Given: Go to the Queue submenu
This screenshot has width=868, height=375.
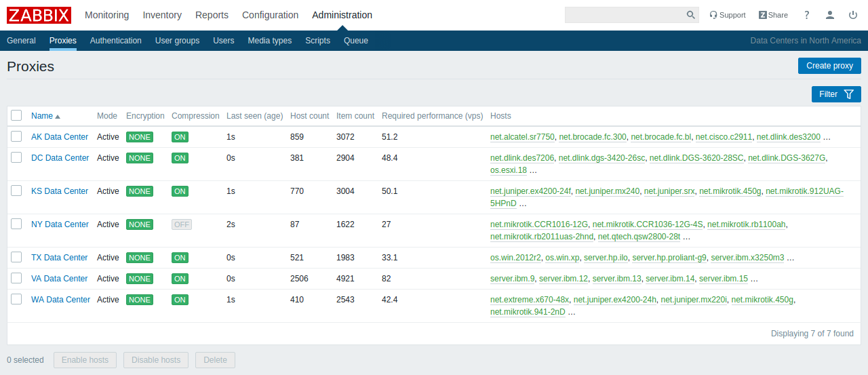Looking at the screenshot, I should 356,41.
